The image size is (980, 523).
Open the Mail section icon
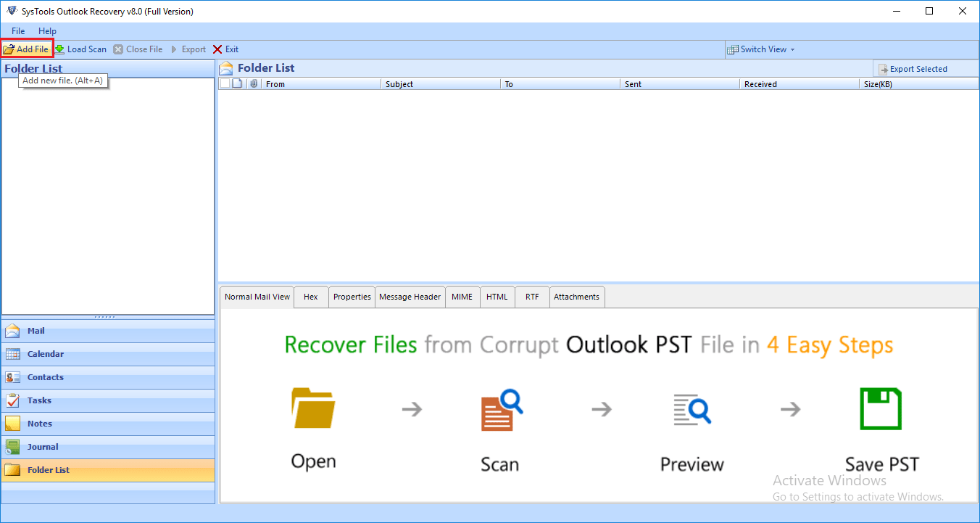(x=12, y=331)
